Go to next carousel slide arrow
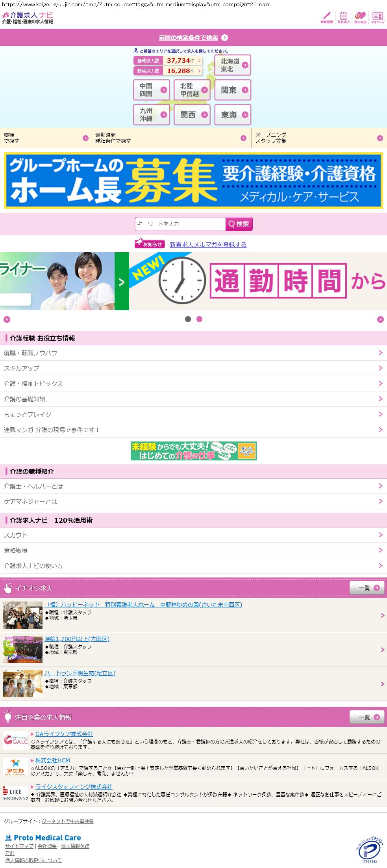Image resolution: width=387 pixels, height=868 pixels. pos(380,319)
